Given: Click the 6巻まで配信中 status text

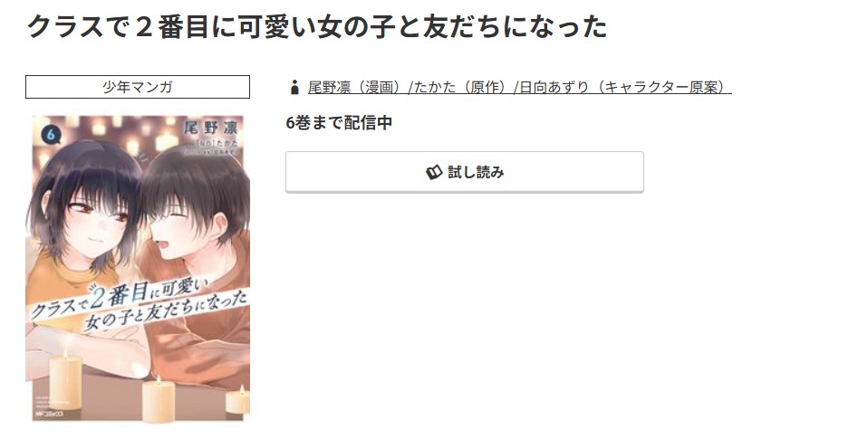Looking at the screenshot, I should pos(339,123).
